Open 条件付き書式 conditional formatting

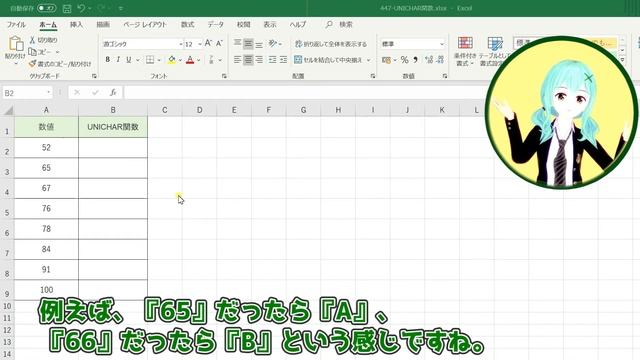(x=464, y=51)
